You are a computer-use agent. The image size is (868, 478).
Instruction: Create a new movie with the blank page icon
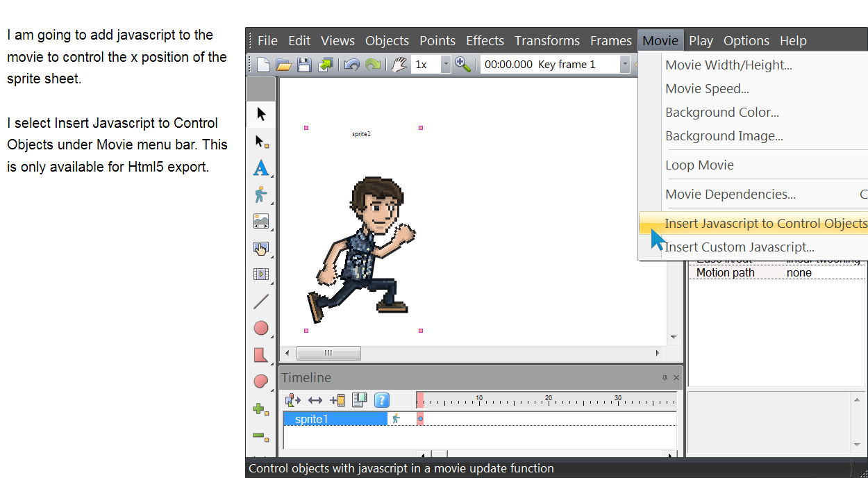pyautogui.click(x=263, y=65)
